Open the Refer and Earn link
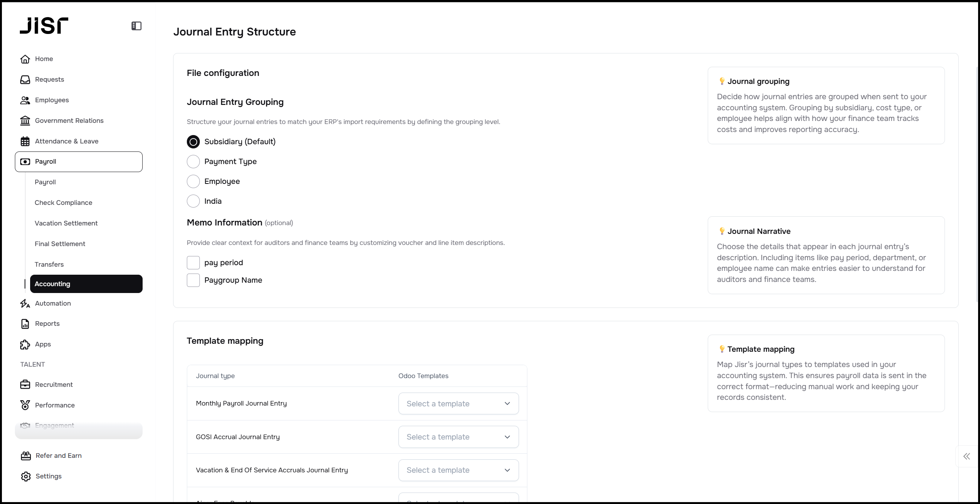 tap(58, 456)
